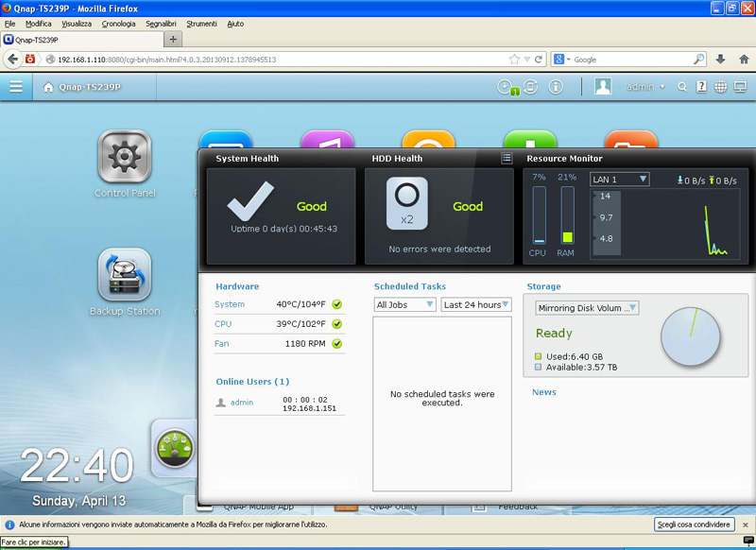This screenshot has width=756, height=550.
Task: Open the help question mark icon
Action: click(x=702, y=87)
